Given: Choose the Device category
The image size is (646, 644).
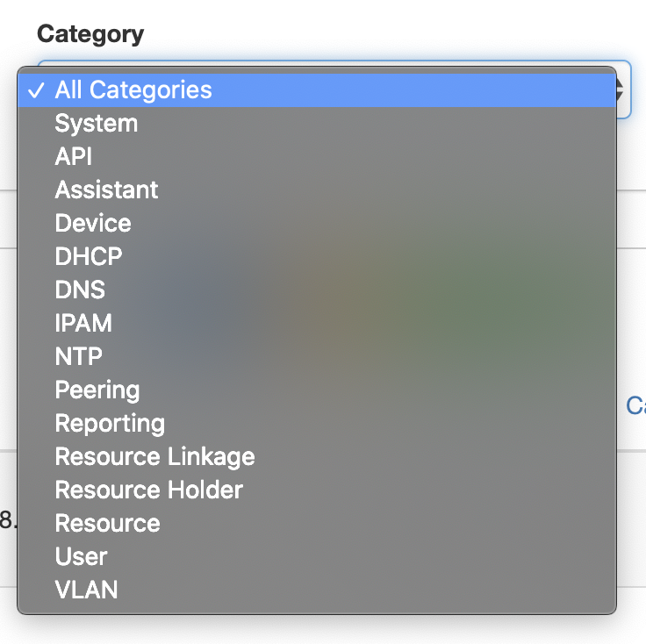Looking at the screenshot, I should point(93,223).
